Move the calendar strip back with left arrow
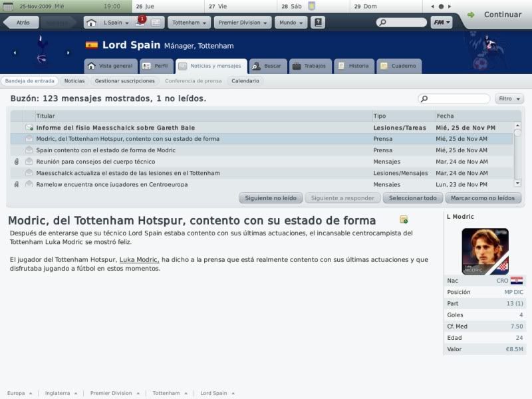Viewport: 532px width, 399px height. coord(432,7)
